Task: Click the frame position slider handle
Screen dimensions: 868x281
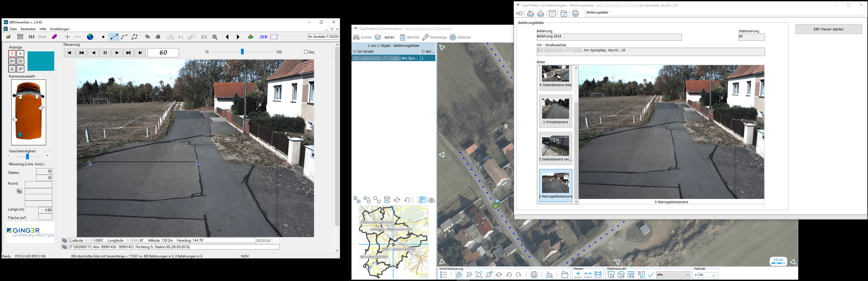Action: [242, 52]
